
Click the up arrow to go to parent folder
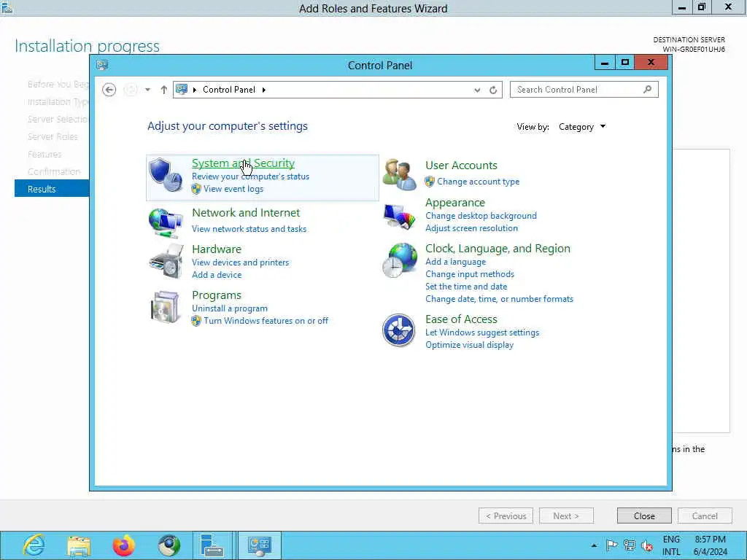(x=164, y=90)
